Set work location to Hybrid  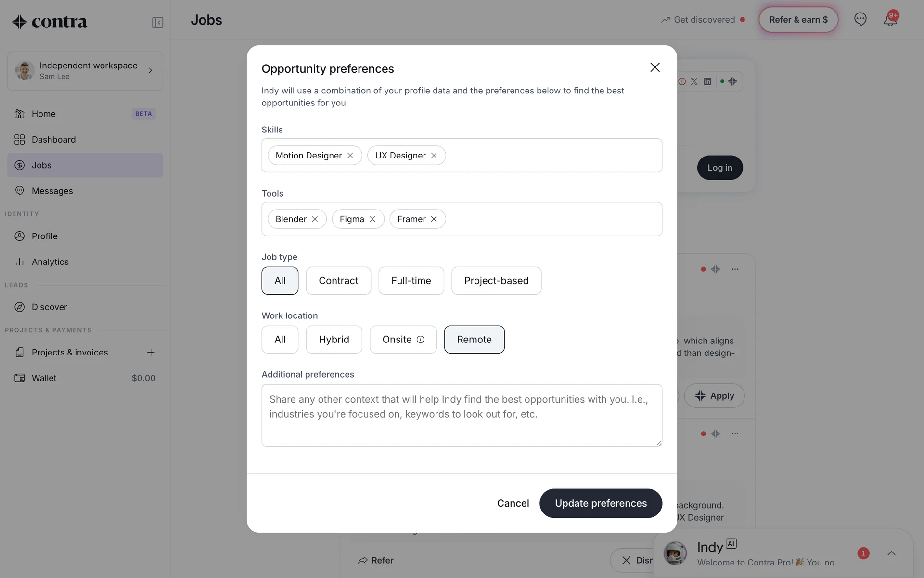(334, 340)
